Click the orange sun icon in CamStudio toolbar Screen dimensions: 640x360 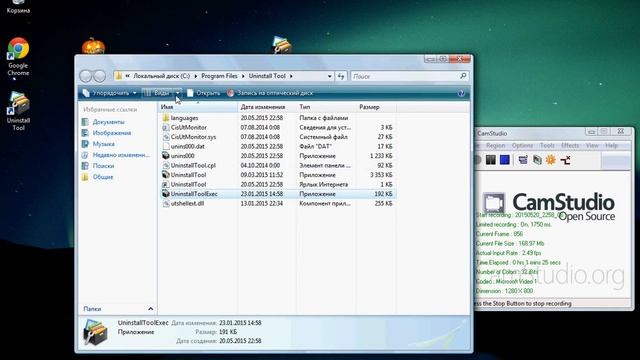(x=551, y=160)
